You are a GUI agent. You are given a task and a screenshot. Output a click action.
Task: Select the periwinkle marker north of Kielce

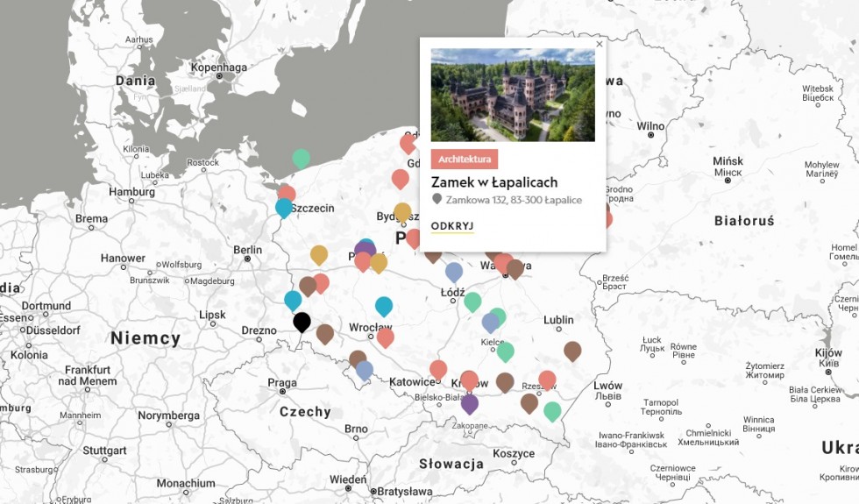click(x=490, y=323)
